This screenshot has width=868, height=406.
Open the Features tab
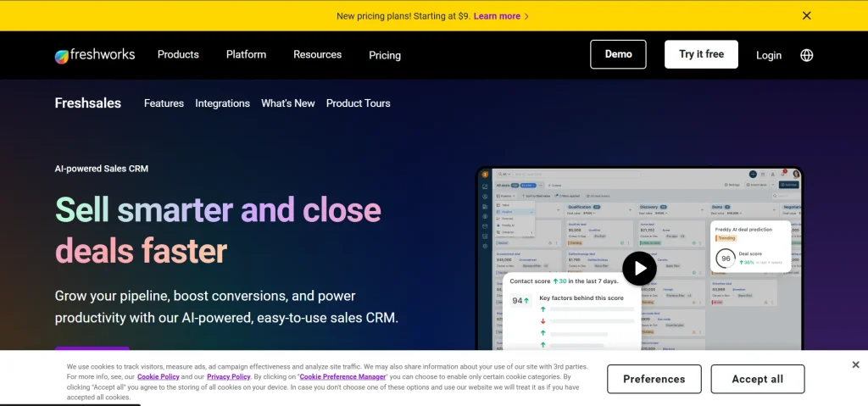pyautogui.click(x=164, y=103)
